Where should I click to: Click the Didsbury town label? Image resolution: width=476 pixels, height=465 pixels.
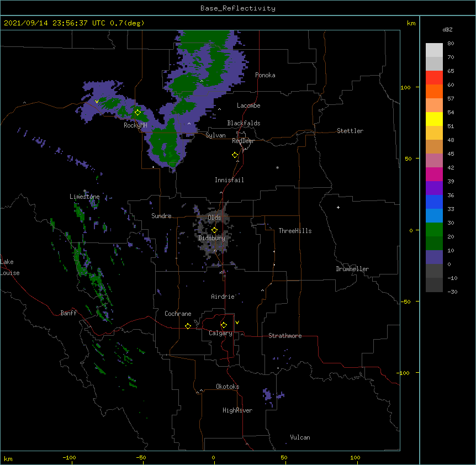click(211, 238)
